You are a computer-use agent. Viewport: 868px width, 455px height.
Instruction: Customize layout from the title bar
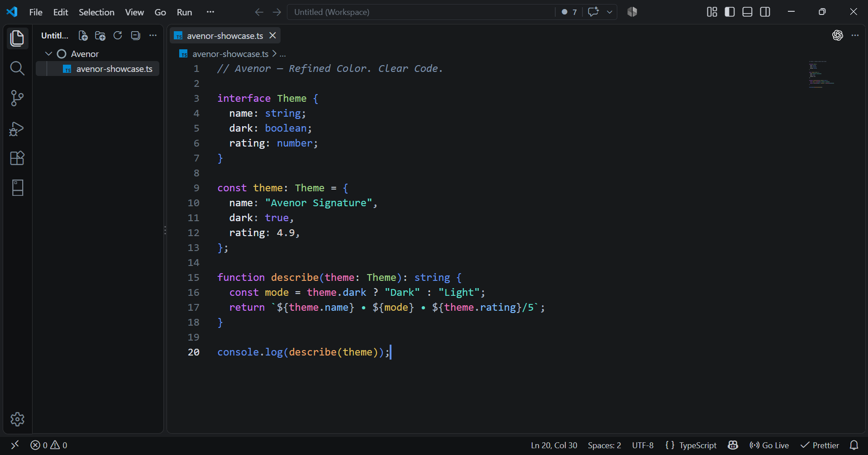[x=712, y=12]
